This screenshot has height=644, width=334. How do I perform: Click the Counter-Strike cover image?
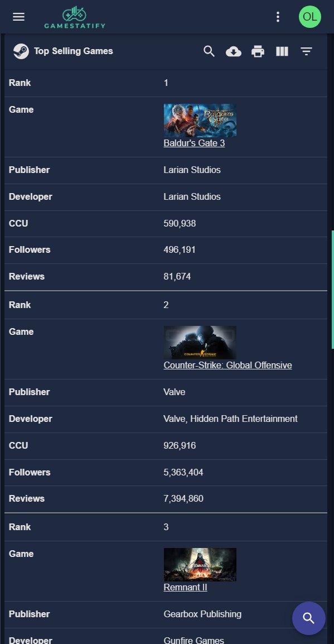pos(200,343)
